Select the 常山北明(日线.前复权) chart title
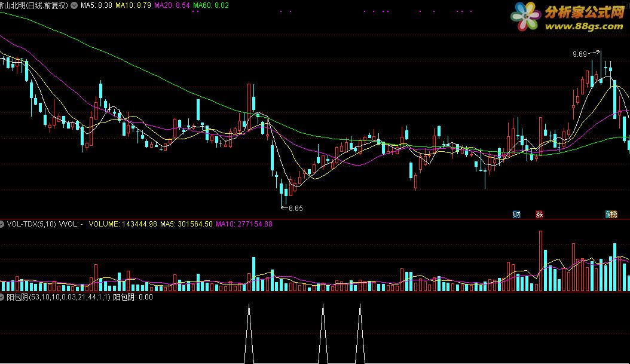 tap(33, 5)
